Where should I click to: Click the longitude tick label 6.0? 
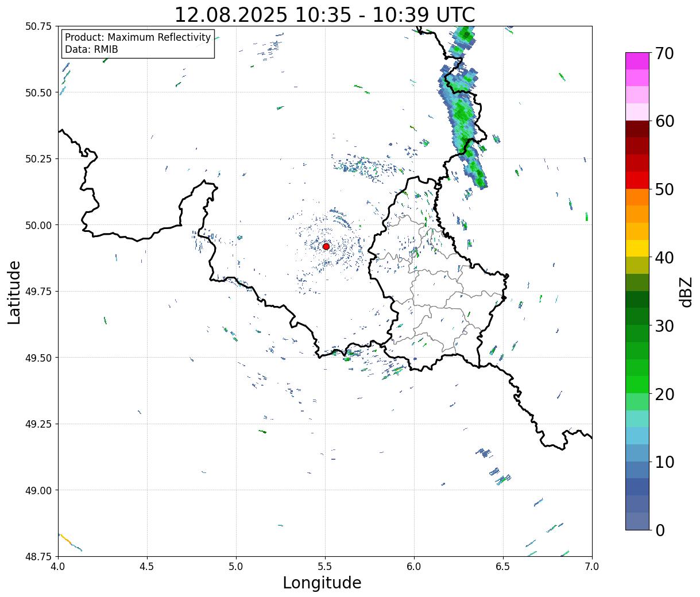pos(414,566)
